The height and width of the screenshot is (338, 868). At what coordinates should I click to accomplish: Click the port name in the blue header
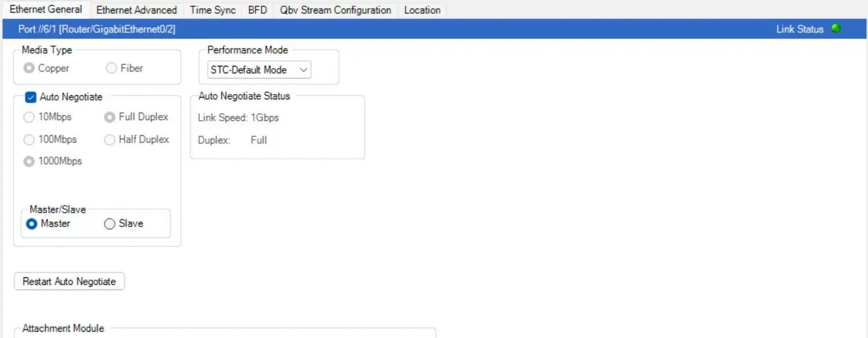[x=97, y=29]
